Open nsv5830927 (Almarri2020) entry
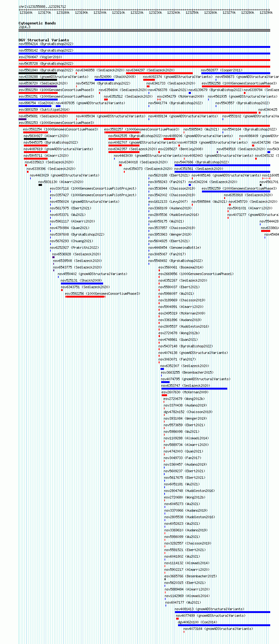Viewport: 279px width, 644px height. pos(46,136)
